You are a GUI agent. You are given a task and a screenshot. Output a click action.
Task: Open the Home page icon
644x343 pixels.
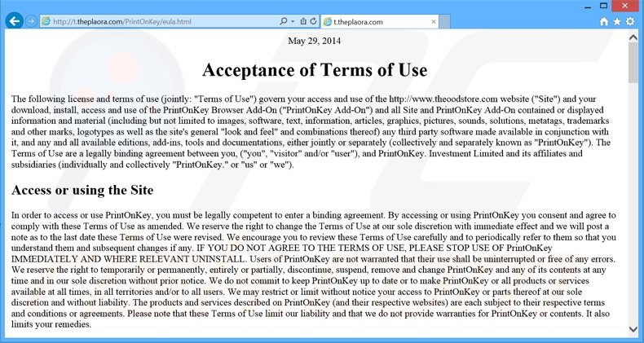(x=604, y=22)
